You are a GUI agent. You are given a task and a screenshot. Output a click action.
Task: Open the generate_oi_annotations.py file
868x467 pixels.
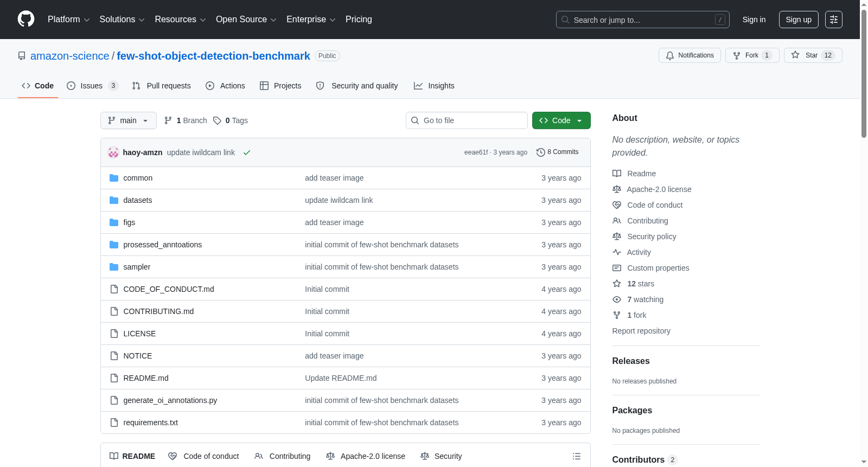pyautogui.click(x=170, y=400)
